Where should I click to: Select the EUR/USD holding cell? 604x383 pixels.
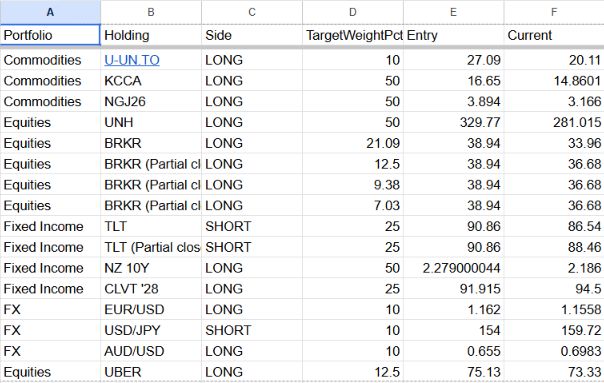[x=151, y=310]
